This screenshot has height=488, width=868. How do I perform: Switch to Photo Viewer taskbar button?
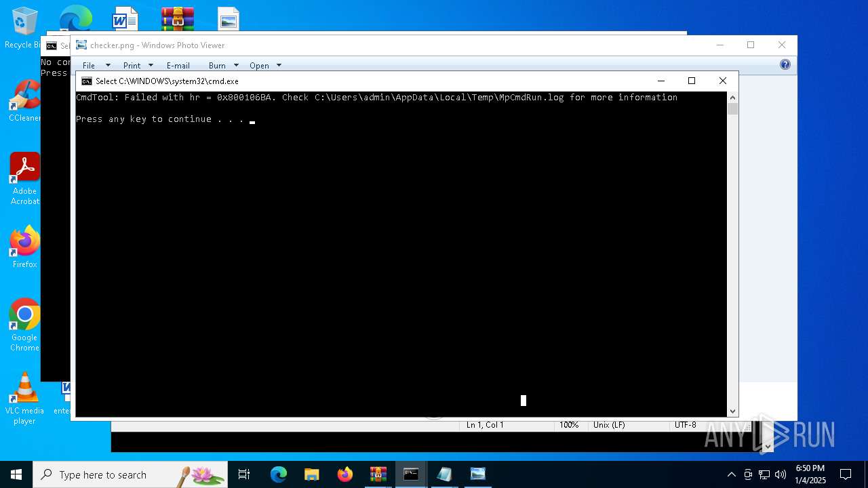477,474
